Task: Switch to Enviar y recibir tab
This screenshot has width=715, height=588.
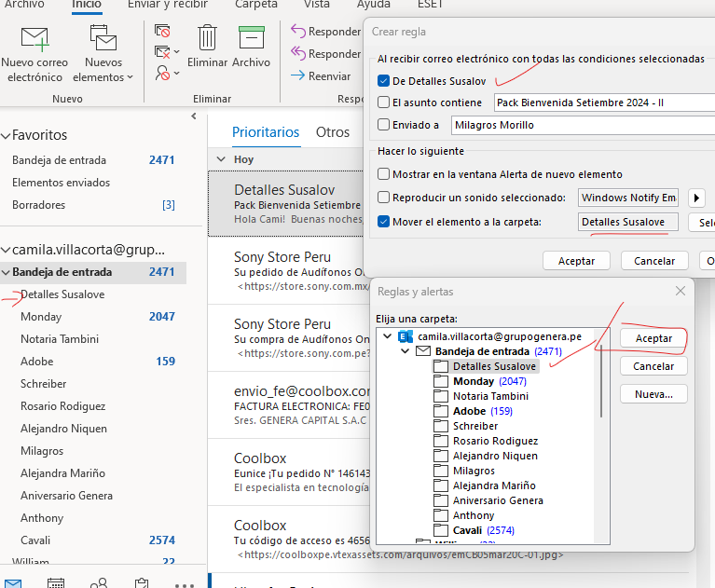Action: point(168,5)
